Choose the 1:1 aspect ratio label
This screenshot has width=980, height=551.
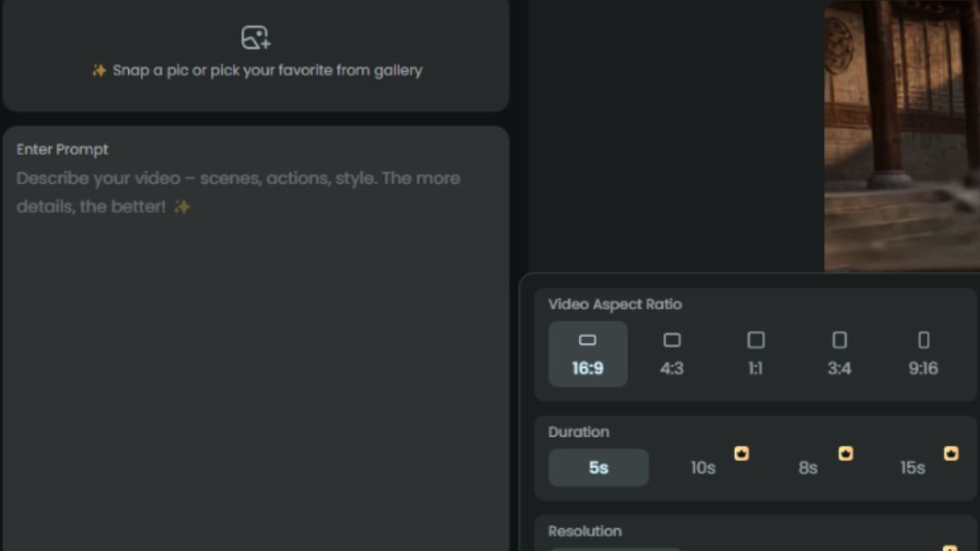point(756,368)
